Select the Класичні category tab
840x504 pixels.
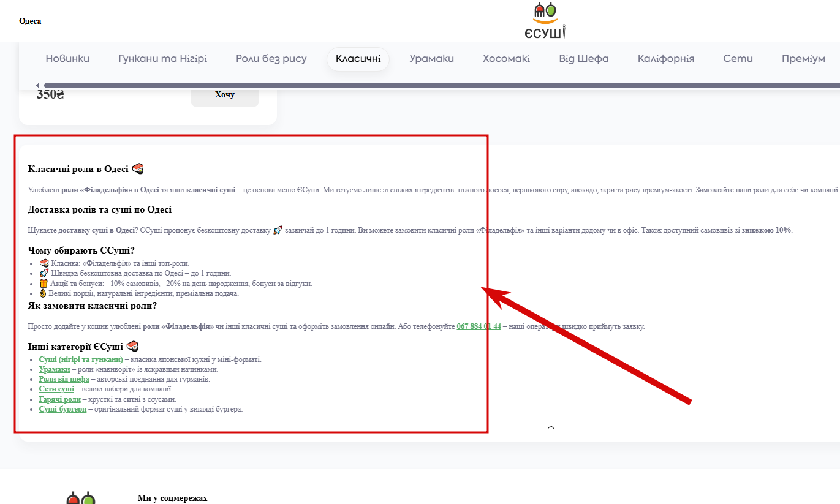358,59
